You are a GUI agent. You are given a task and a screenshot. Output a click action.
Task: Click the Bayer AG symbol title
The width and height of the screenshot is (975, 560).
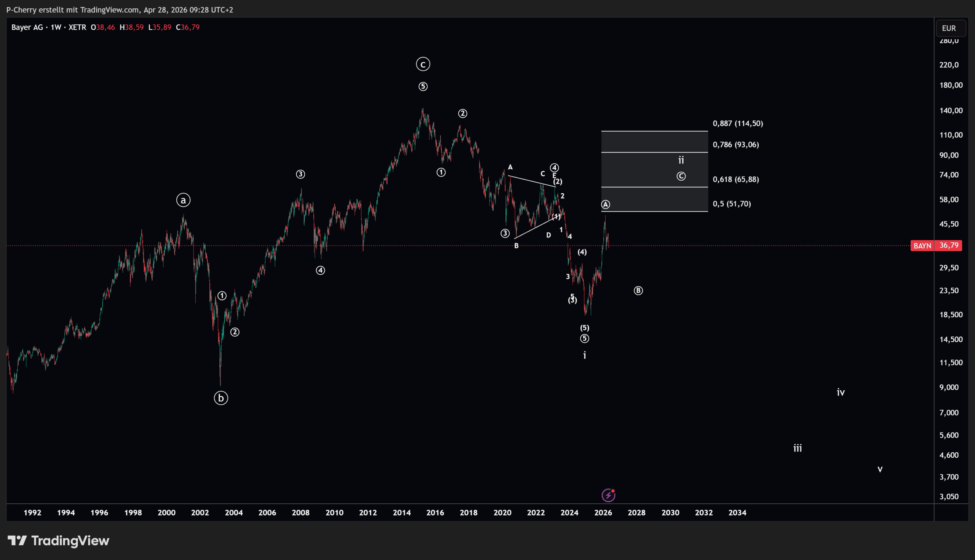pyautogui.click(x=27, y=27)
